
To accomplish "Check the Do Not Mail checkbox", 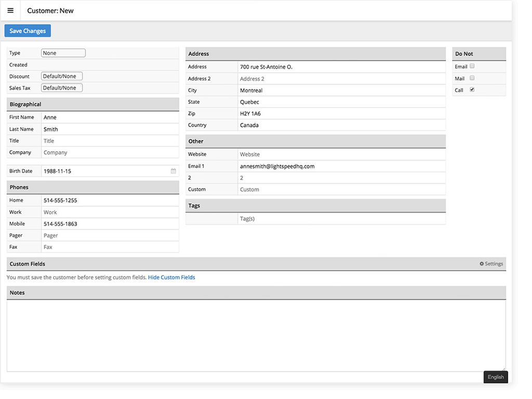I will [472, 78].
